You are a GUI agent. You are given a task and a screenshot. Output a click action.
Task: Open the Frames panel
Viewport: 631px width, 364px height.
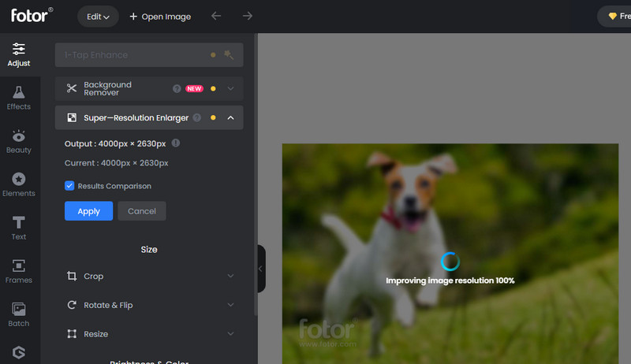19,271
